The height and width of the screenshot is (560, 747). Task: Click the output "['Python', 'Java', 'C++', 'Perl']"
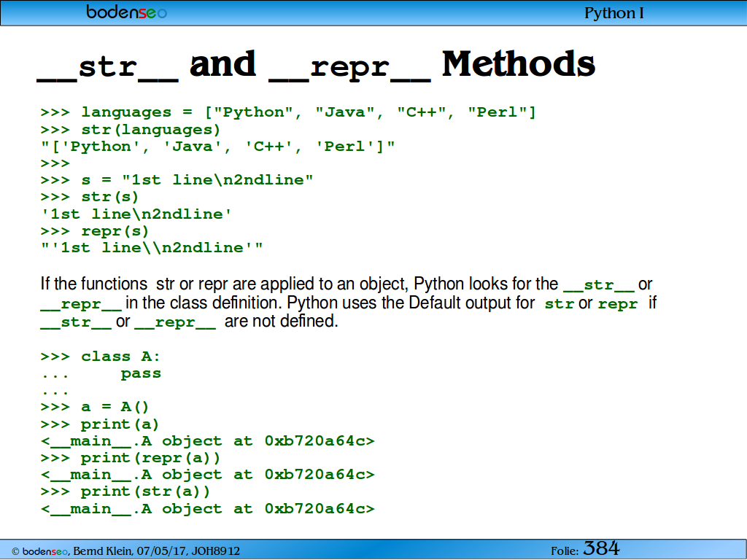pos(217,146)
